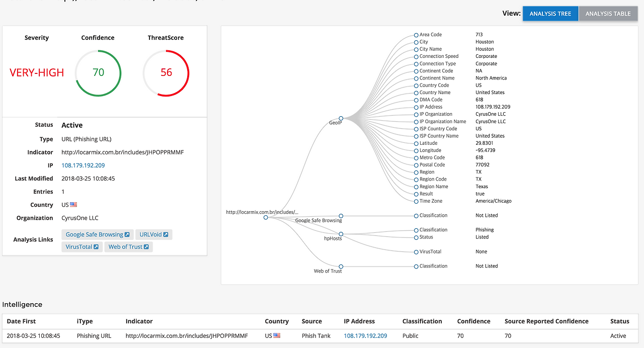Collapse the Web of Trust tree node

pos(341,267)
